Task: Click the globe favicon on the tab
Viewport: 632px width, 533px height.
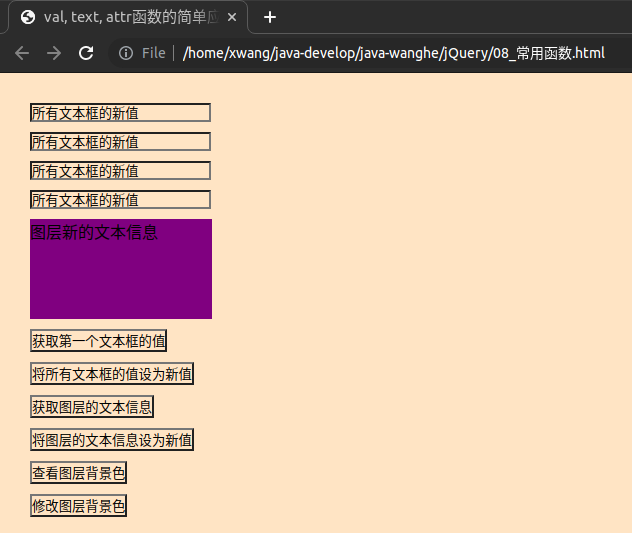Action: (x=28, y=17)
